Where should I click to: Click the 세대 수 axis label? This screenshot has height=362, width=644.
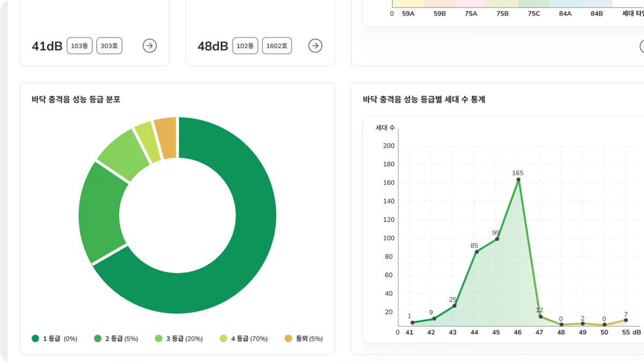coord(385,128)
